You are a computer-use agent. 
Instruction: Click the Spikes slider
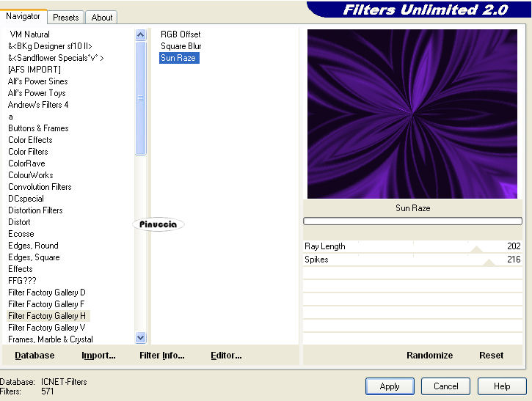pyautogui.click(x=412, y=260)
